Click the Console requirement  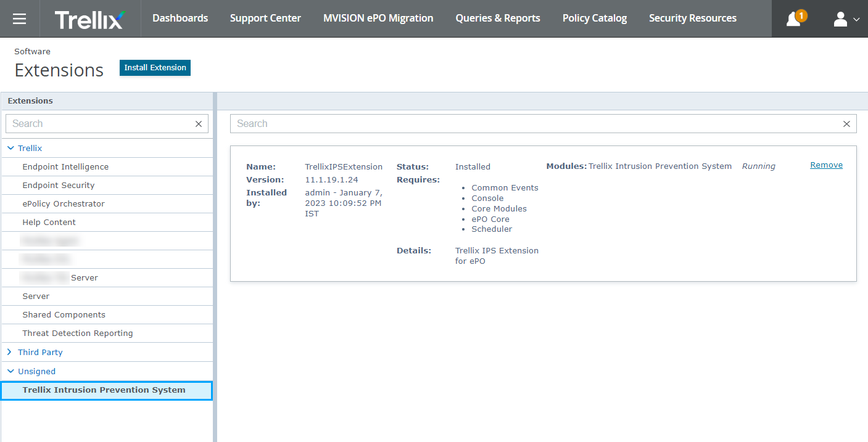pos(487,198)
